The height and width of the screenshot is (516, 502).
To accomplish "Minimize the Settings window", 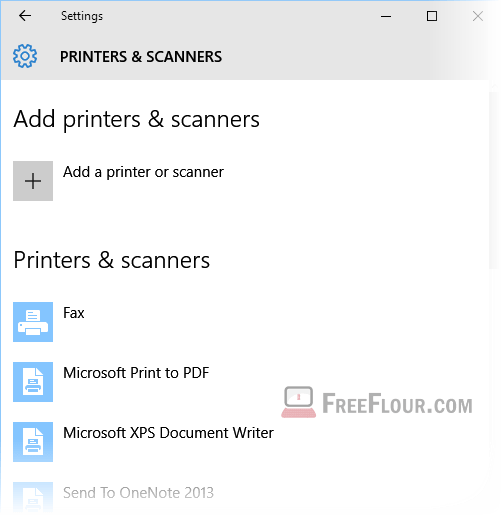I will coord(386,16).
